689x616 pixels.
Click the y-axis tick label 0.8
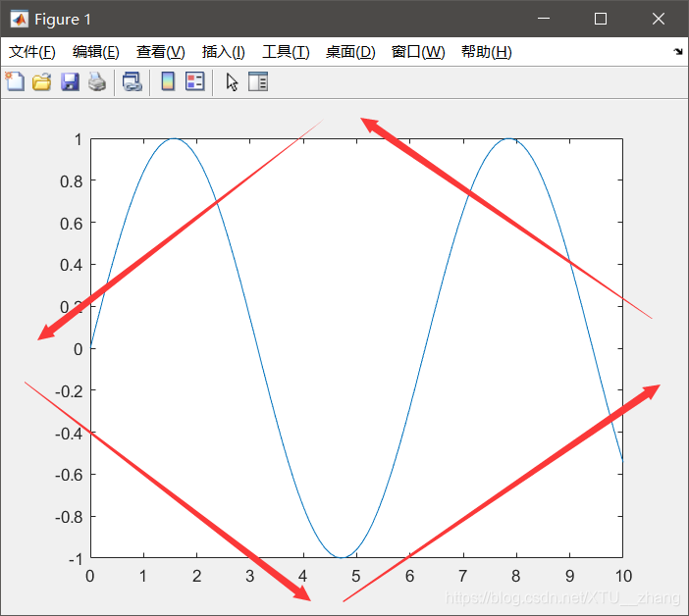72,181
